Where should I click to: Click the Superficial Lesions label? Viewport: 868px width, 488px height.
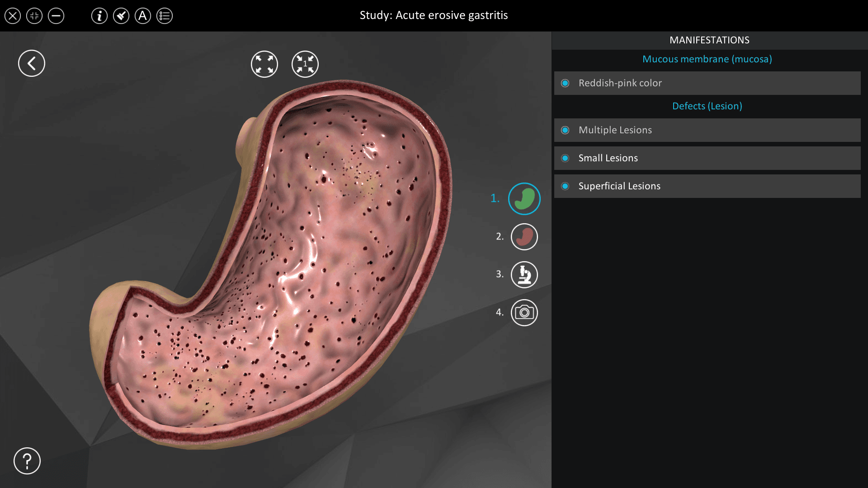coord(619,186)
